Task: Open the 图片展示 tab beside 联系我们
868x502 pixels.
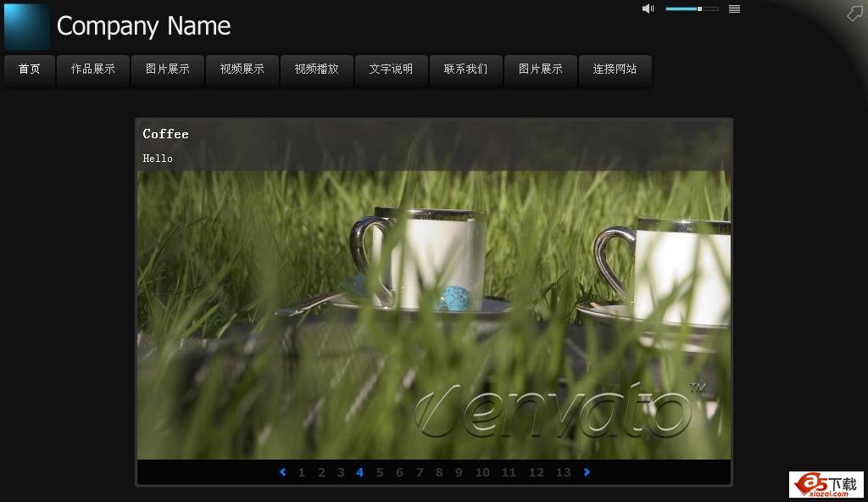Action: point(541,70)
